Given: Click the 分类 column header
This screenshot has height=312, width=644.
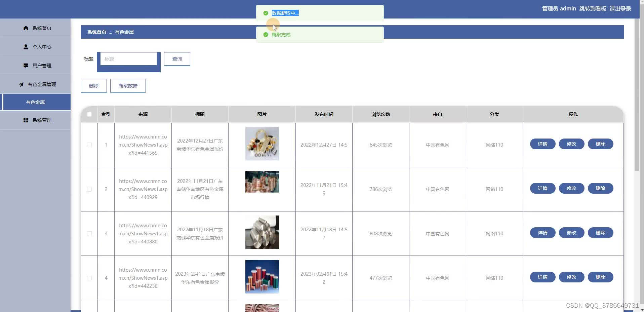Looking at the screenshot, I should click(x=494, y=114).
